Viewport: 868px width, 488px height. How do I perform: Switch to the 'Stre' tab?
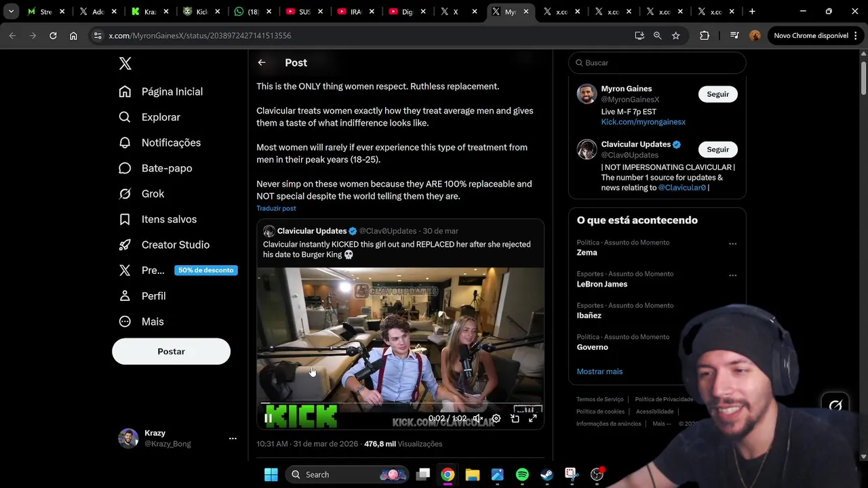tap(46, 12)
